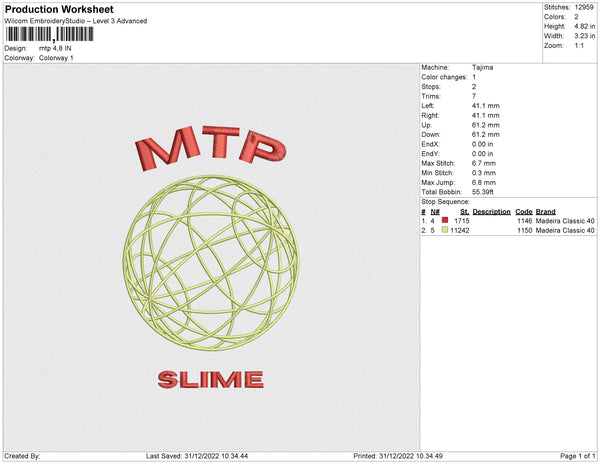Screen dimensions: 600x464
Task: Click the 'Code' column header
Action: pyautogui.click(x=524, y=212)
